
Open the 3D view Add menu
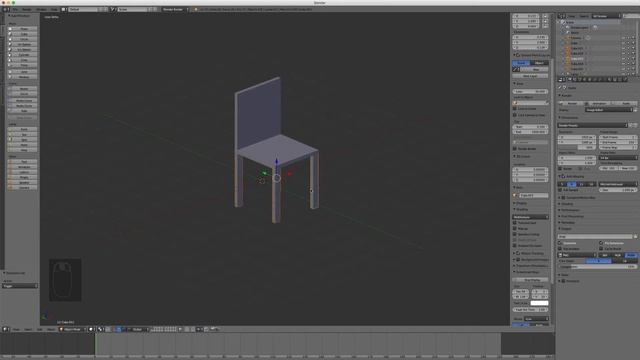[40, 329]
